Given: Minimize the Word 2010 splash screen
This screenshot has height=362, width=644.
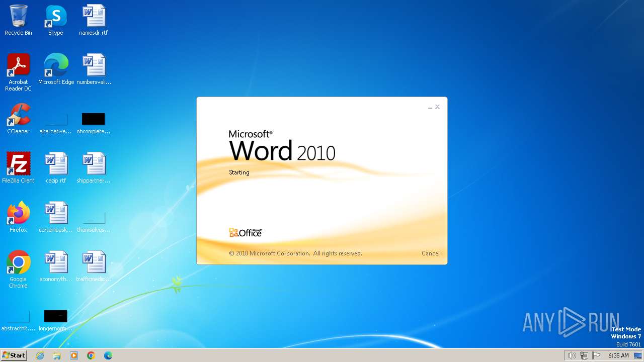Looking at the screenshot, I should click(x=430, y=107).
